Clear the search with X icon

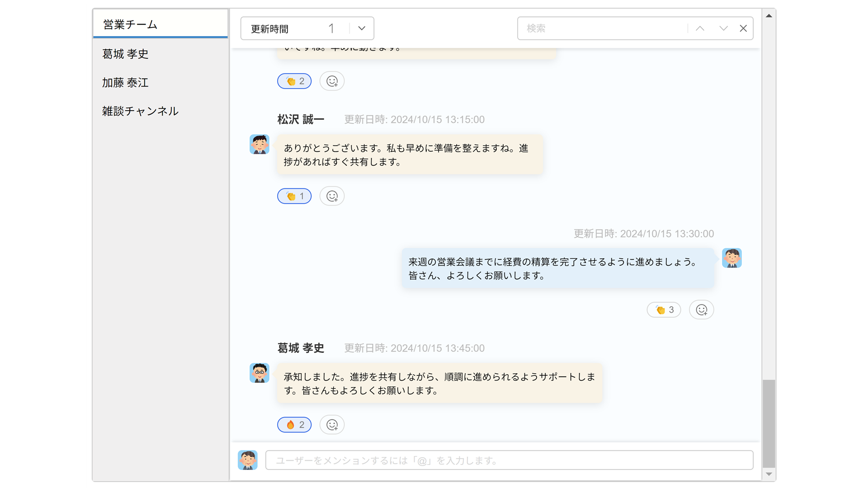pyautogui.click(x=743, y=28)
